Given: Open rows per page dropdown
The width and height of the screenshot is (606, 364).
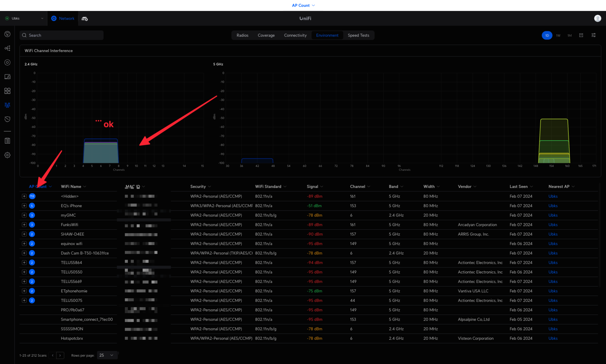Looking at the screenshot, I should pos(107,355).
